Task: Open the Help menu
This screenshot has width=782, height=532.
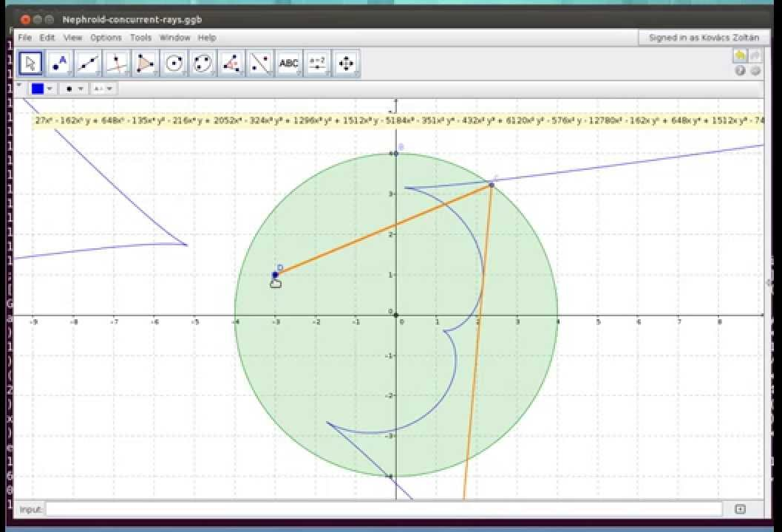Action: [206, 38]
